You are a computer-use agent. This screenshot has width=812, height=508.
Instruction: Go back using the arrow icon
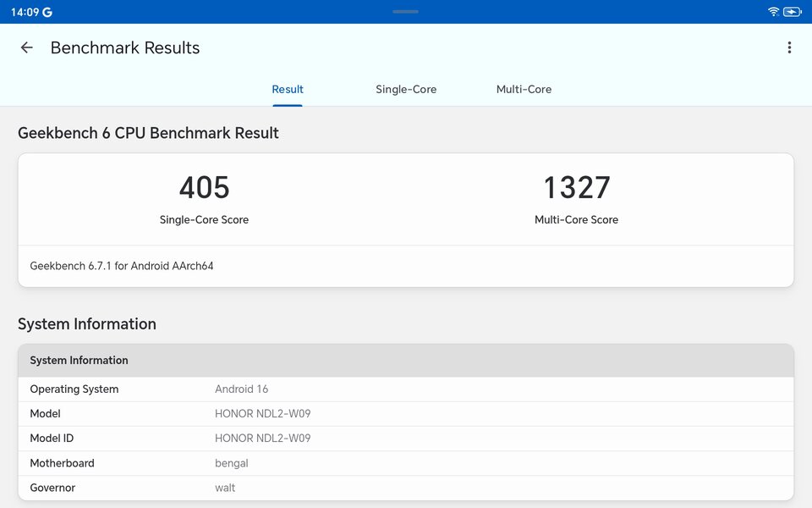(26, 47)
